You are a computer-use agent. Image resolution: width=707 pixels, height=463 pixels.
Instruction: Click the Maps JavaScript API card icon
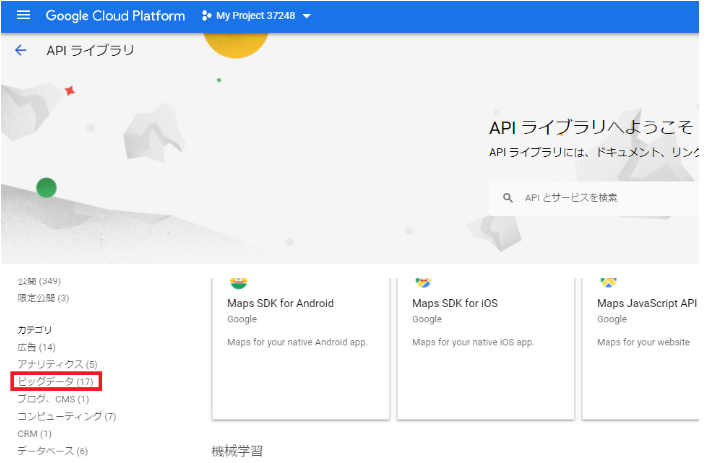tap(608, 282)
